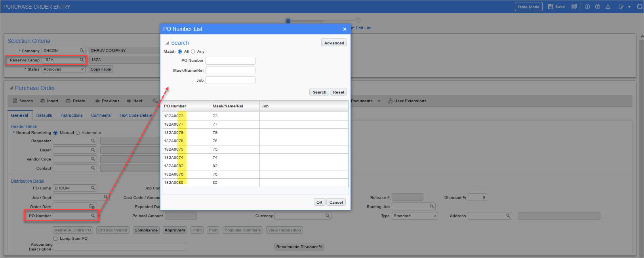Select Manual normal receiving radio button

[x=55, y=133]
